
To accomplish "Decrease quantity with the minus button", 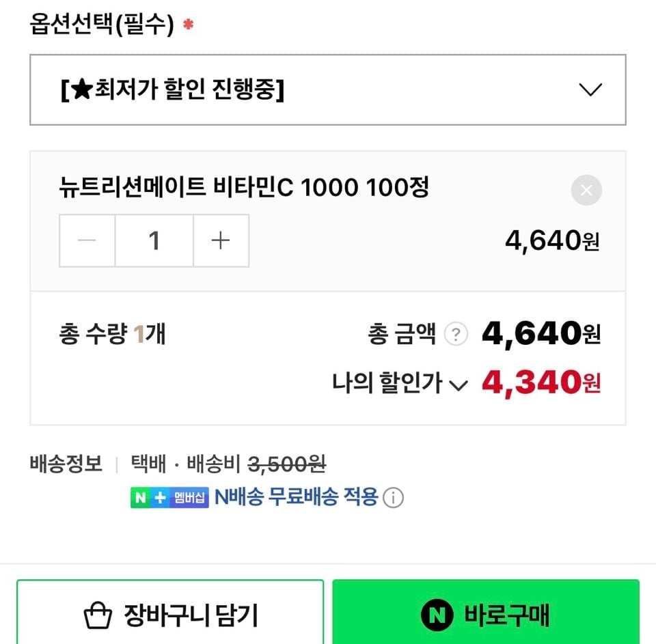I will click(x=87, y=240).
